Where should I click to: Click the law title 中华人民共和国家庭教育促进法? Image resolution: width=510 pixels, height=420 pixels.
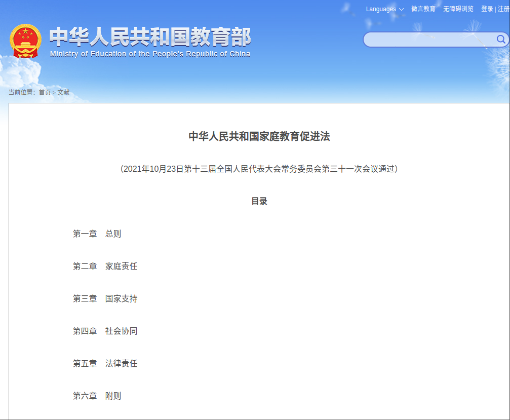[x=259, y=136]
